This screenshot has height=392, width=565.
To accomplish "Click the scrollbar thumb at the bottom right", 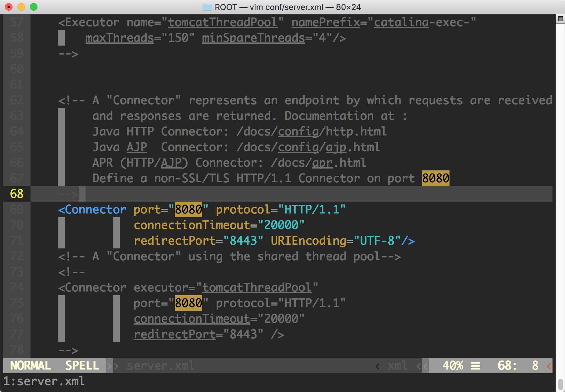I will click(x=560, y=385).
